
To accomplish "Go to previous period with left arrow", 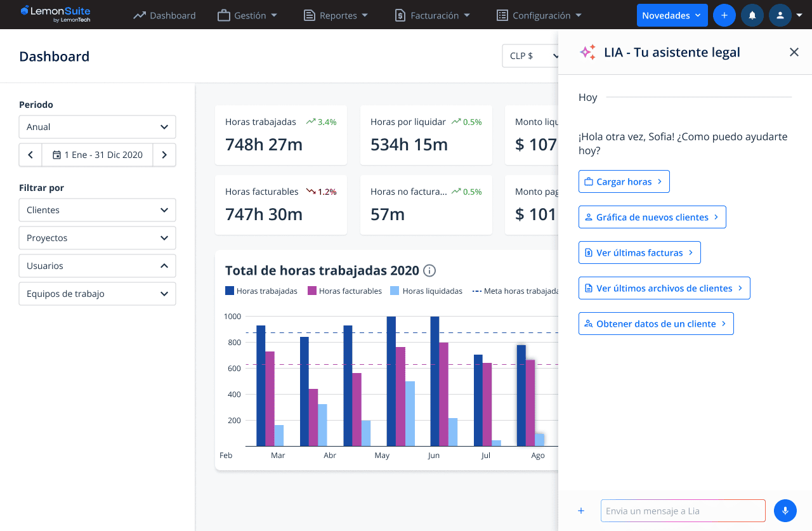I will click(x=30, y=155).
